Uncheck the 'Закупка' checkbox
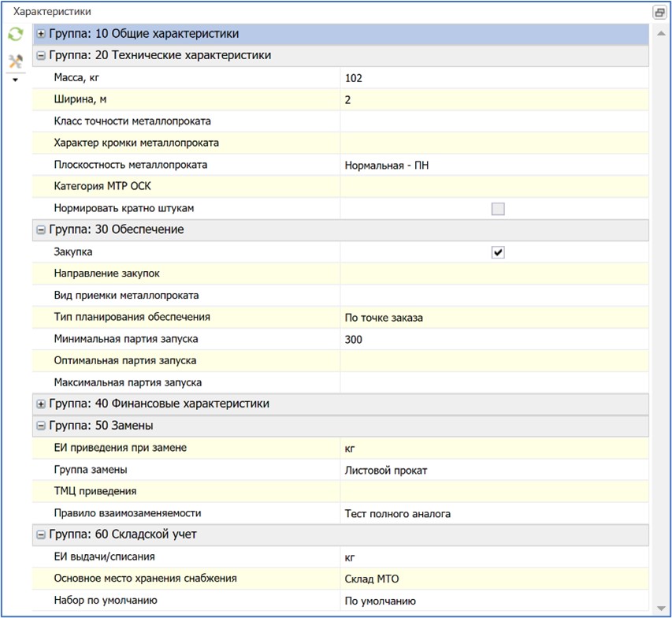 pyautogui.click(x=497, y=252)
